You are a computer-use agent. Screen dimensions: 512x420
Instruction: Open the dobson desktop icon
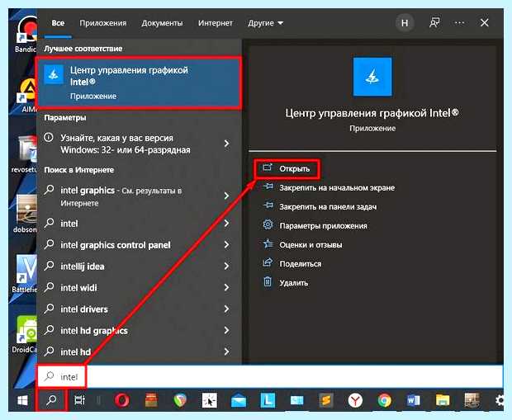point(26,214)
